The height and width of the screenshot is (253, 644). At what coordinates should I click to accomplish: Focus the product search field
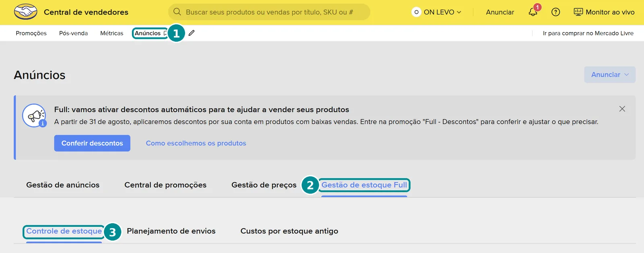[269, 12]
